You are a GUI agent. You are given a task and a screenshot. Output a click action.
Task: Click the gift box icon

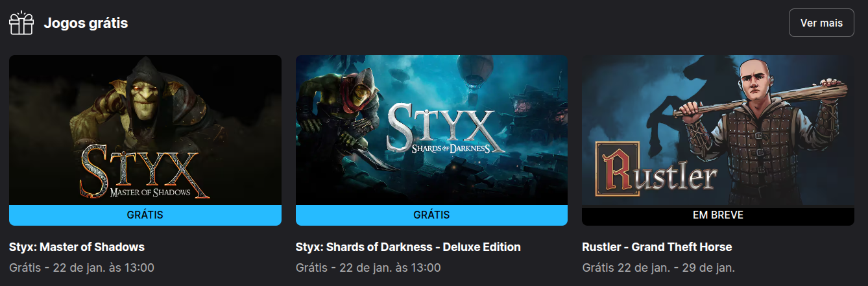tap(21, 23)
